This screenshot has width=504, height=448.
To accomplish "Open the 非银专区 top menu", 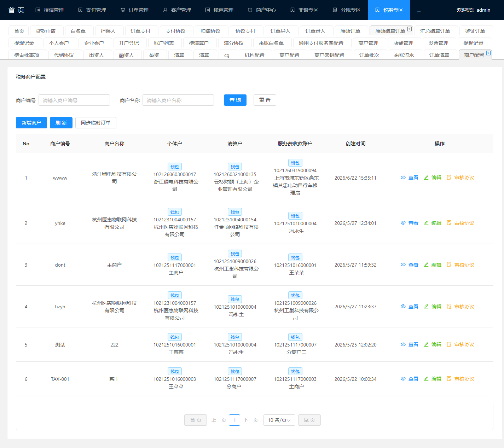I will [304, 10].
